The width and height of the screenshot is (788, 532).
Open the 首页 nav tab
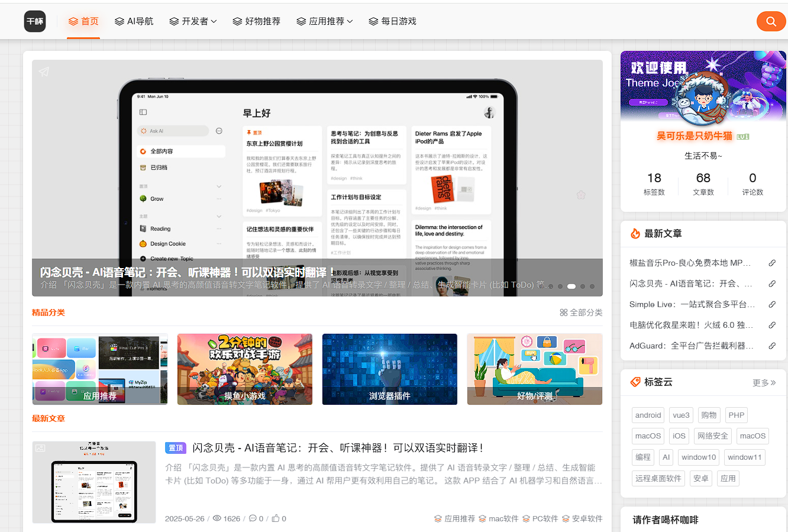[83, 21]
